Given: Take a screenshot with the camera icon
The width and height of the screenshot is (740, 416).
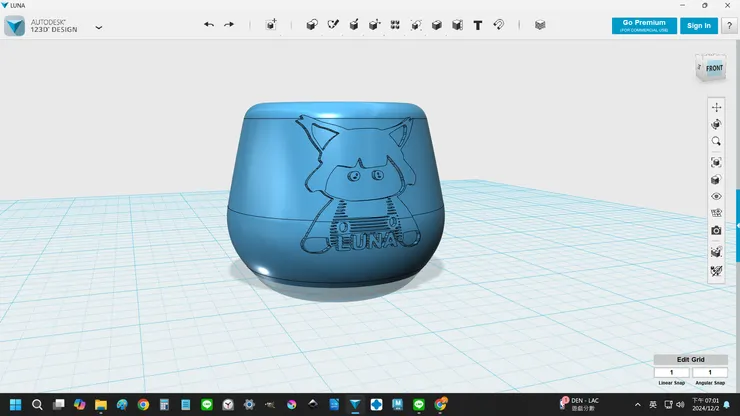Looking at the screenshot, I should [x=716, y=230].
